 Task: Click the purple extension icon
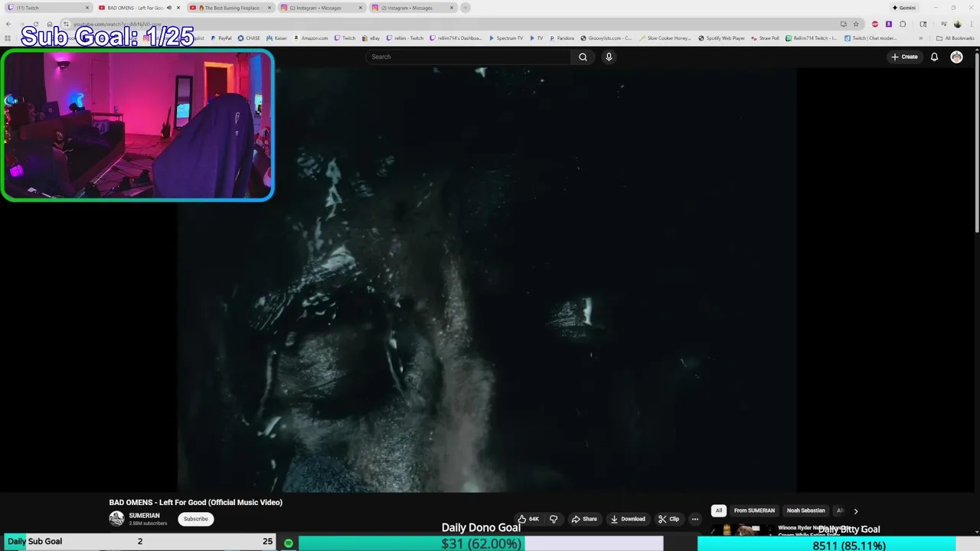889,24
